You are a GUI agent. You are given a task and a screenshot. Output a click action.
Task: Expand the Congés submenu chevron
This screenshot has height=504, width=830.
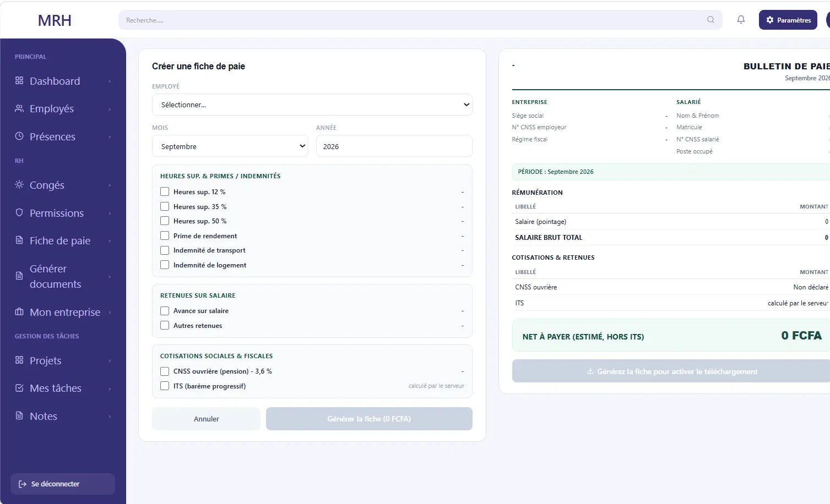[110, 185]
